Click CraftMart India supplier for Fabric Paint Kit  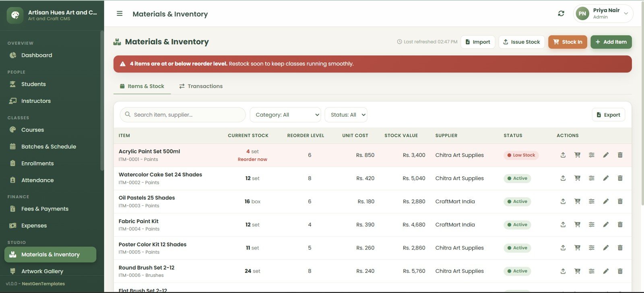click(x=455, y=225)
